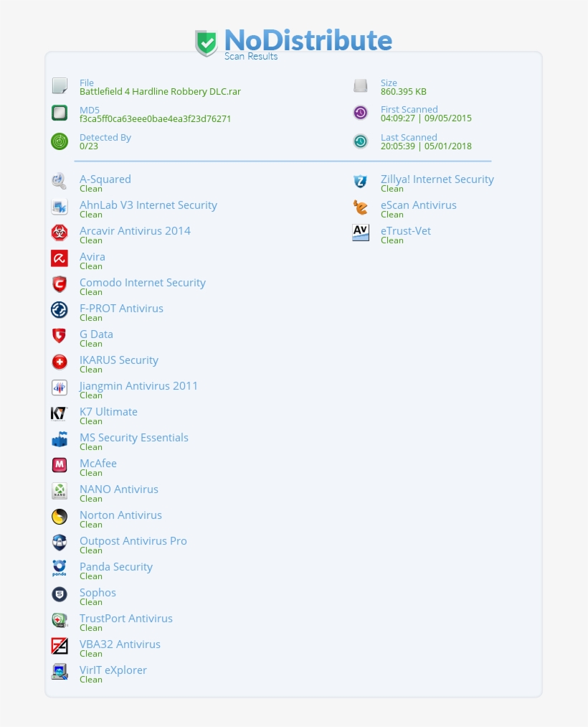Select the Sophos shield icon
This screenshot has height=727, width=588.
[59, 594]
